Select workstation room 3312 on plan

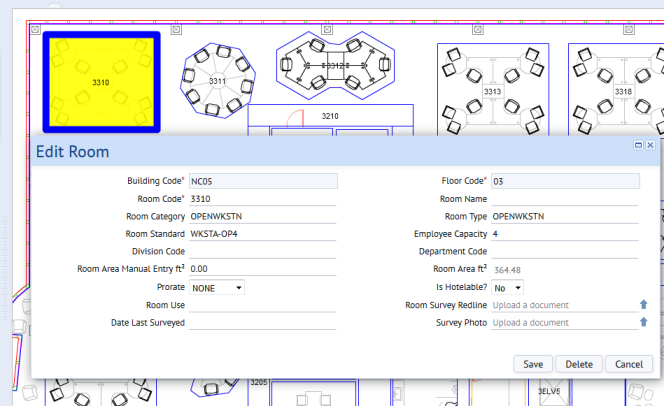[335, 66]
